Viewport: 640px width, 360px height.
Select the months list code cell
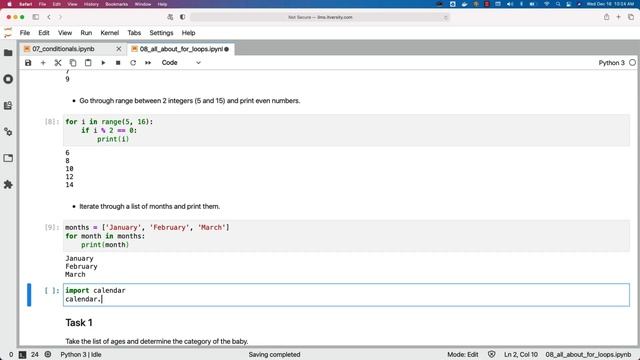pos(346,236)
